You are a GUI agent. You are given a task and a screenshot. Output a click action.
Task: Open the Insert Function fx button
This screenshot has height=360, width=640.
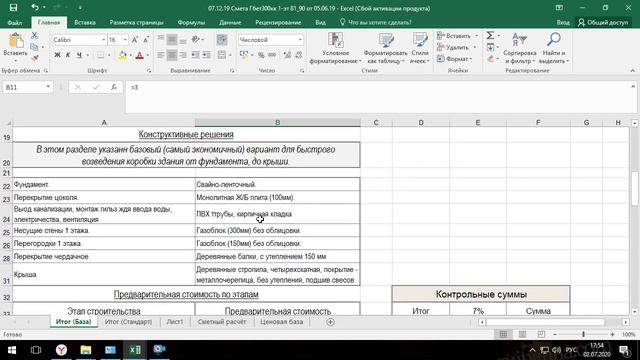click(114, 87)
